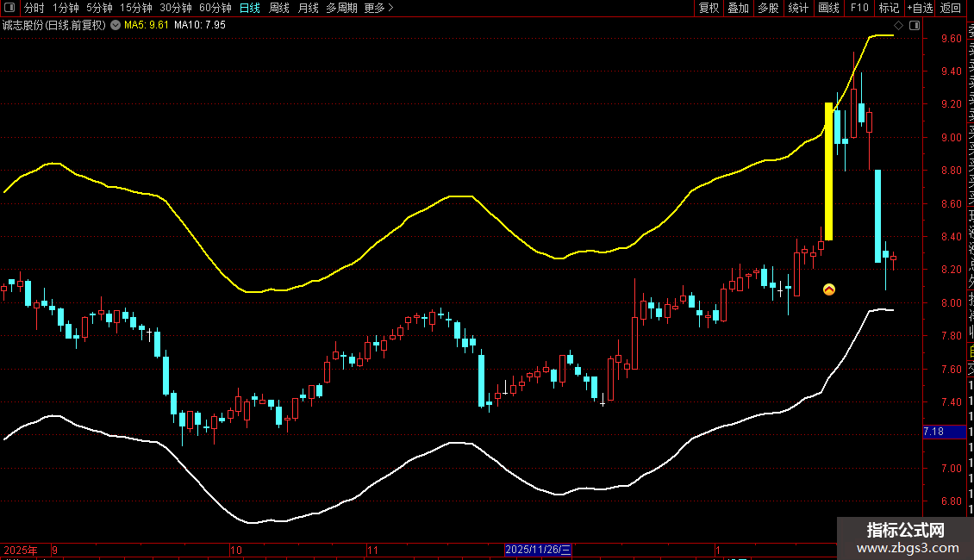The height and width of the screenshot is (560, 974).
Task: Click the MA10: 7.95 indicator label
Action: 200,25
